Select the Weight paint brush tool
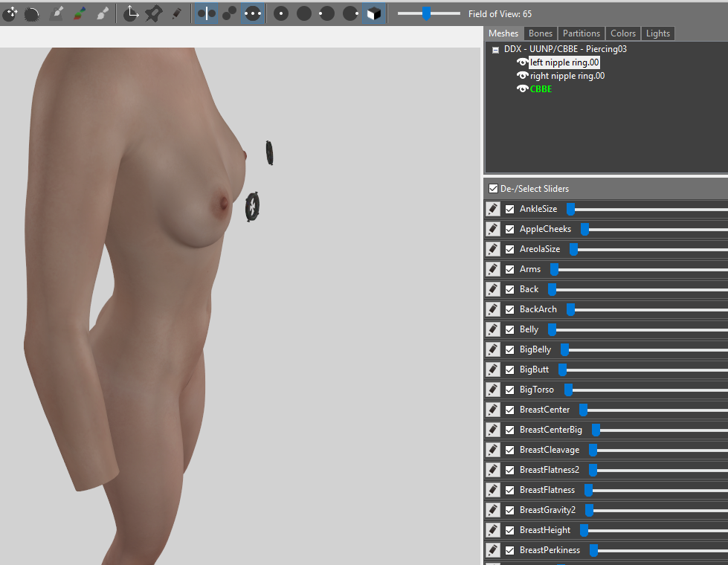The width and height of the screenshot is (728, 565). (x=57, y=14)
